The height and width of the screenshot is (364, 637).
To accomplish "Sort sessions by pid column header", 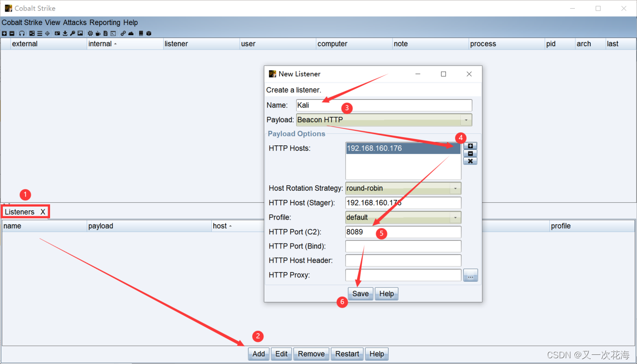I will coord(560,44).
